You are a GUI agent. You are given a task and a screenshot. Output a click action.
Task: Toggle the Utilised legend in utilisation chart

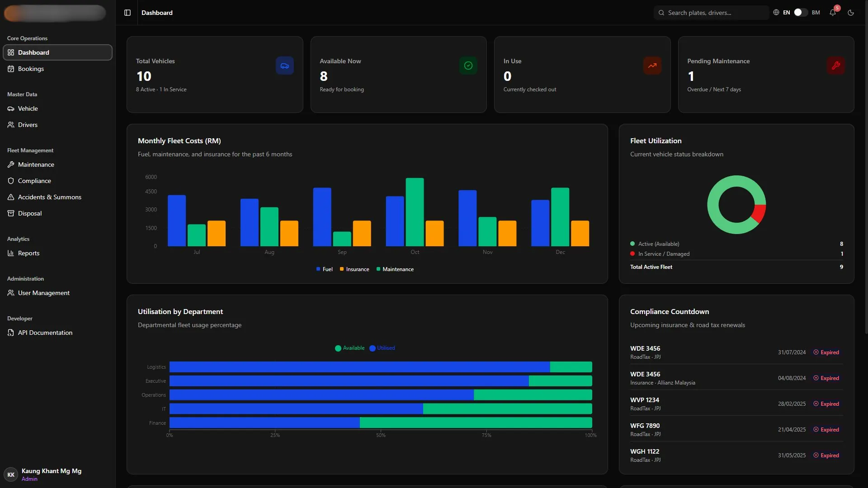382,348
